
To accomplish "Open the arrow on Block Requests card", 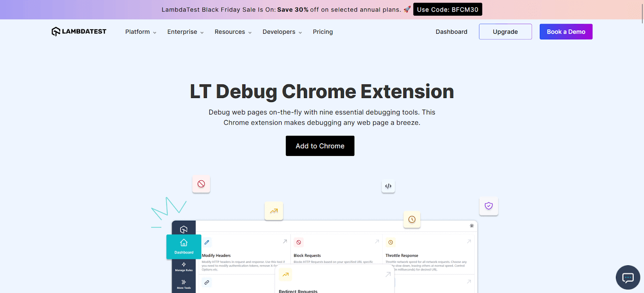I will tap(377, 242).
